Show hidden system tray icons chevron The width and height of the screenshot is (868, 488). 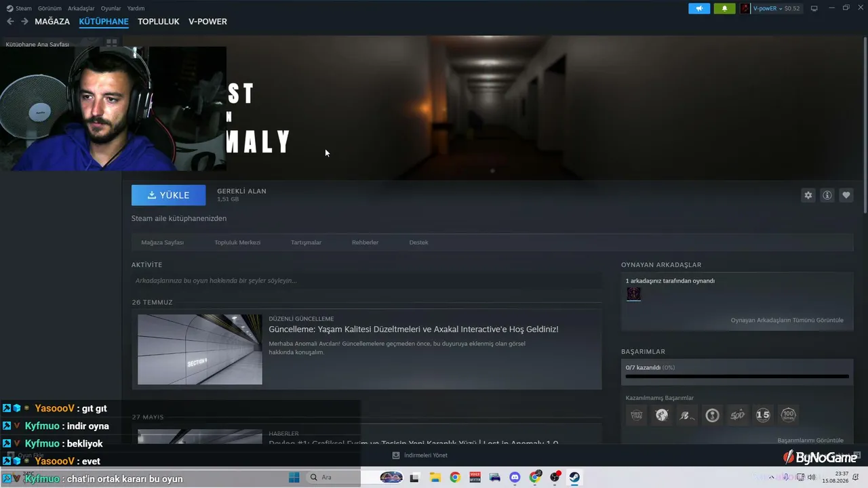tap(771, 477)
